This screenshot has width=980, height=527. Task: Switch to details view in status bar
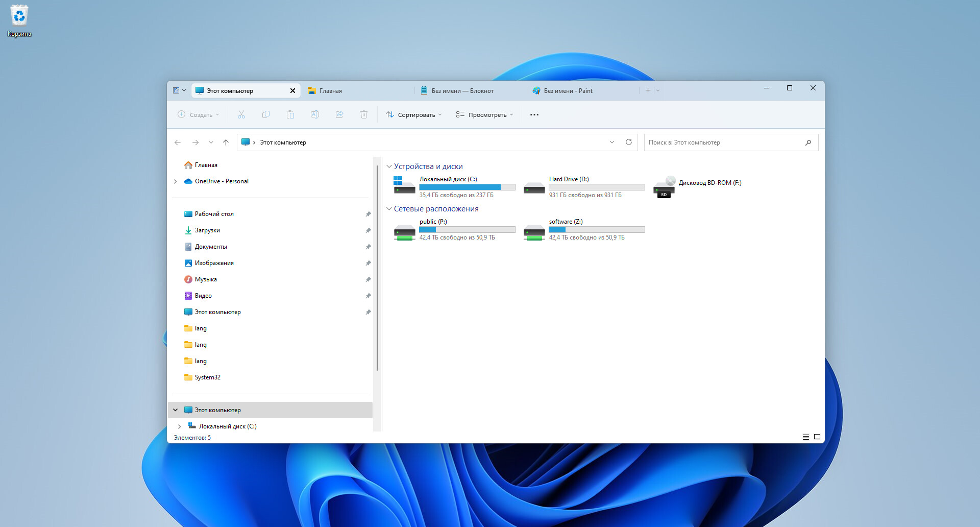[806, 437]
